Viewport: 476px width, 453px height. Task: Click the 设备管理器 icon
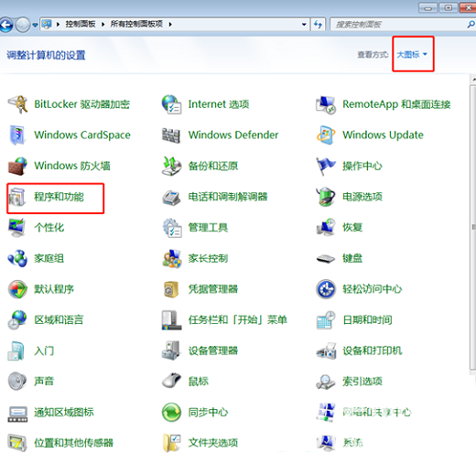[x=170, y=351]
